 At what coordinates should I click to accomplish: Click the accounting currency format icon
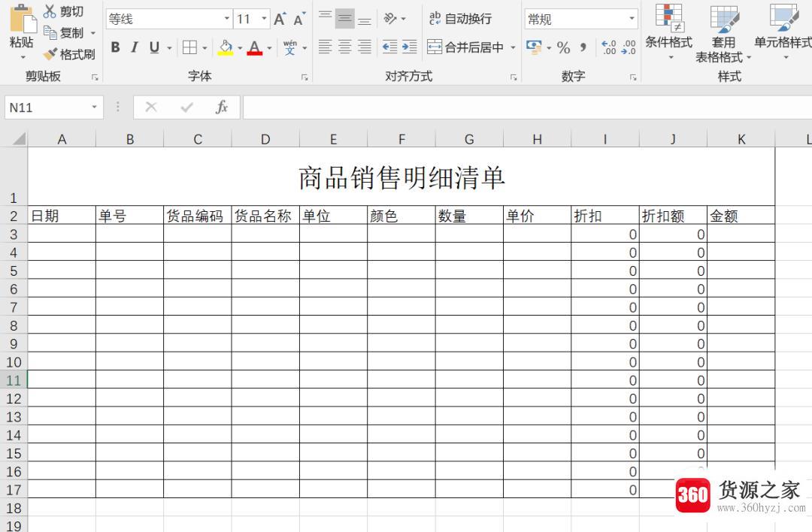coord(534,47)
